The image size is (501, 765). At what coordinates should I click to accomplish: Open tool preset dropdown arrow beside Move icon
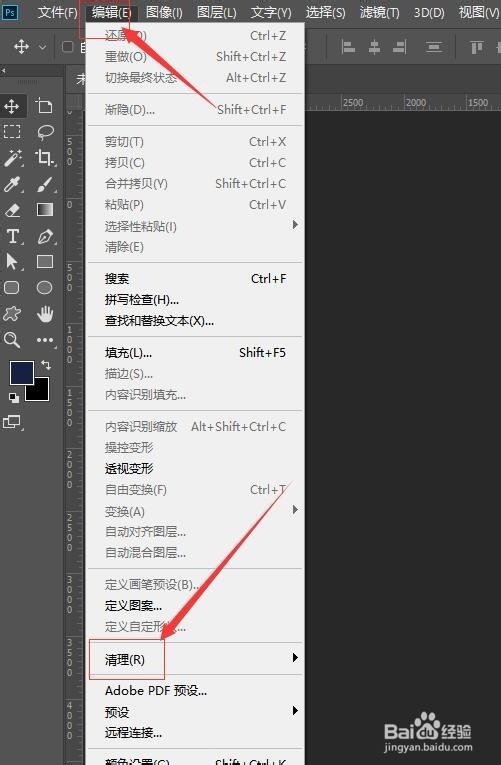click(x=42, y=47)
